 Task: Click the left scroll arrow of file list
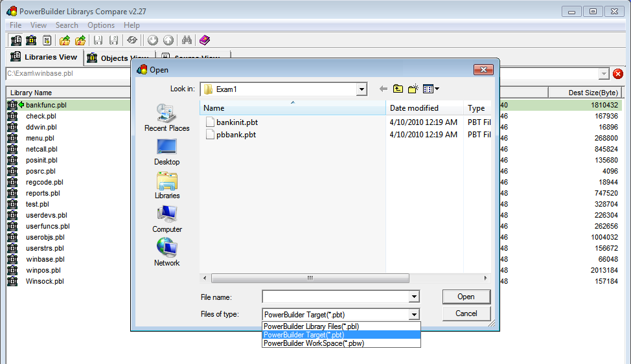pos(205,279)
